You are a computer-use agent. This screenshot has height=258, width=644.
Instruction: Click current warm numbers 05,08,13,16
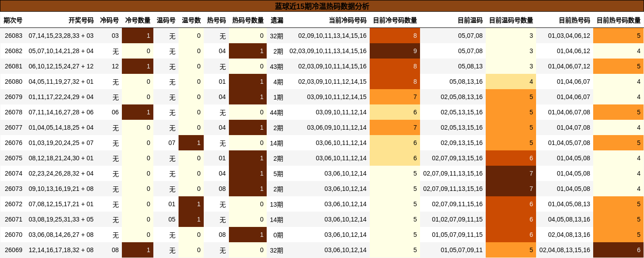pos(466,81)
